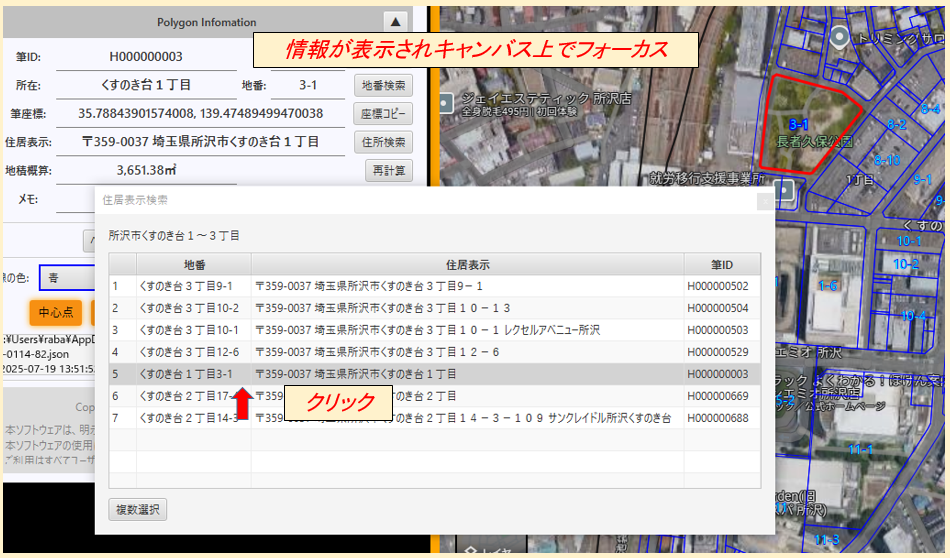Click the map pin icon near トリミングサロン
The height and width of the screenshot is (558, 950).
coord(839,38)
